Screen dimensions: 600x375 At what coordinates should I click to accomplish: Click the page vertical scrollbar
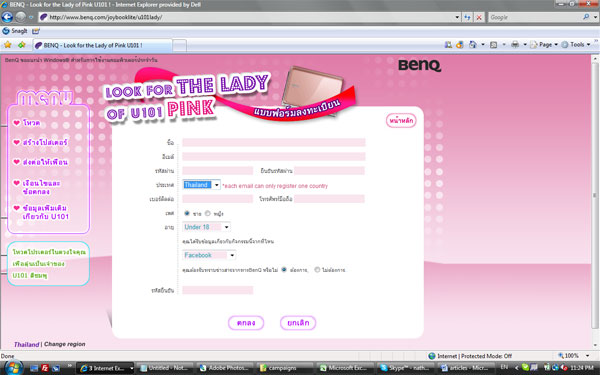(595, 195)
